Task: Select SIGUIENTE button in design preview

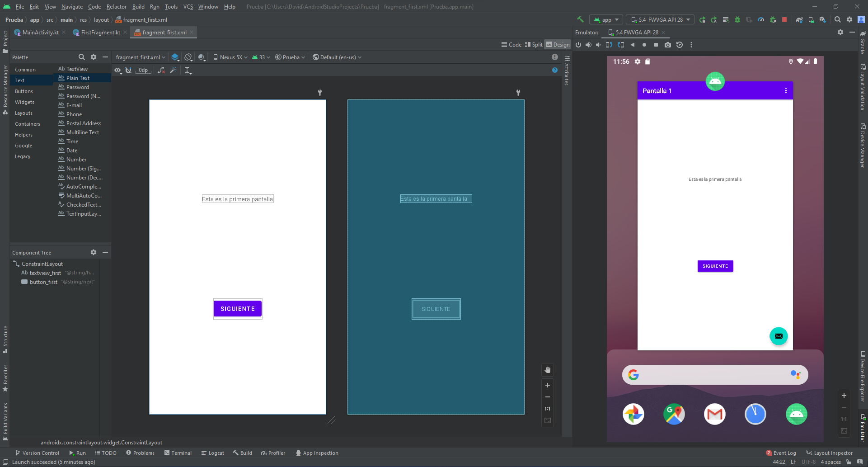Action: pyautogui.click(x=238, y=309)
